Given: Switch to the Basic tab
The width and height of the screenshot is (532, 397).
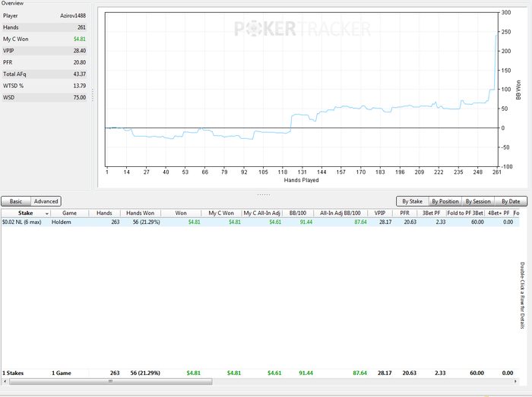Looking at the screenshot, I should (x=16, y=201).
